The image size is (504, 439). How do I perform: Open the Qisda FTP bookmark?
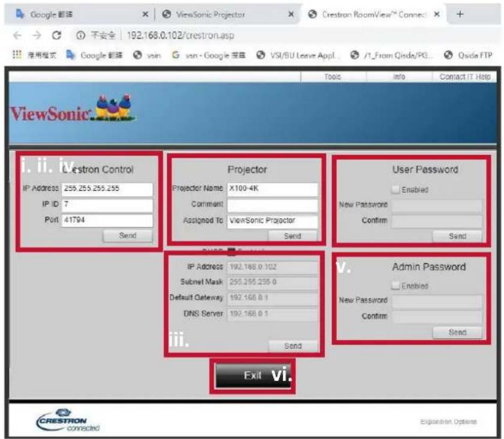coord(467,55)
